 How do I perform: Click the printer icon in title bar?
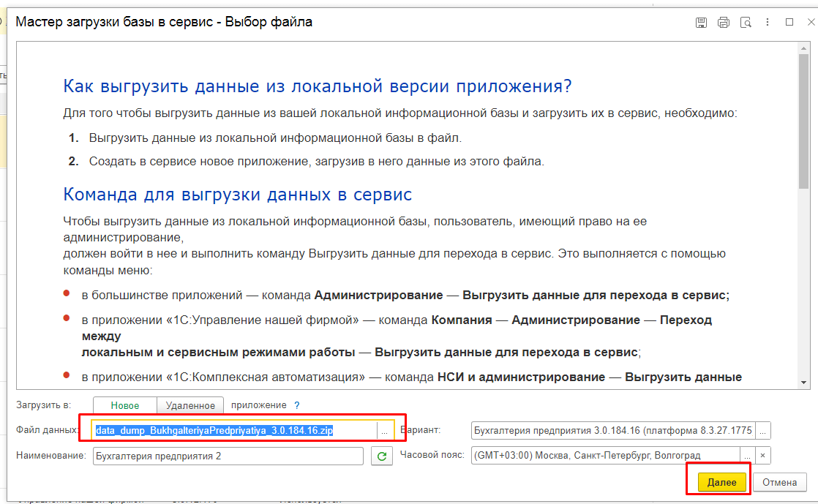(723, 23)
